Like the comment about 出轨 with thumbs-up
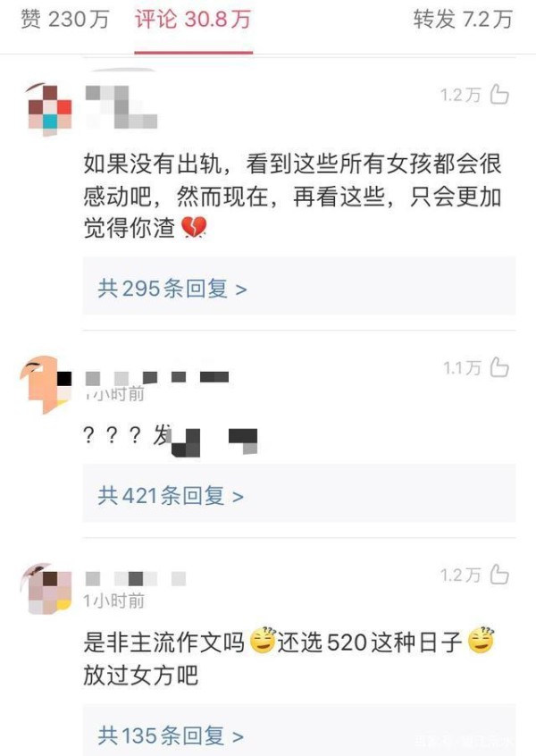 499,94
